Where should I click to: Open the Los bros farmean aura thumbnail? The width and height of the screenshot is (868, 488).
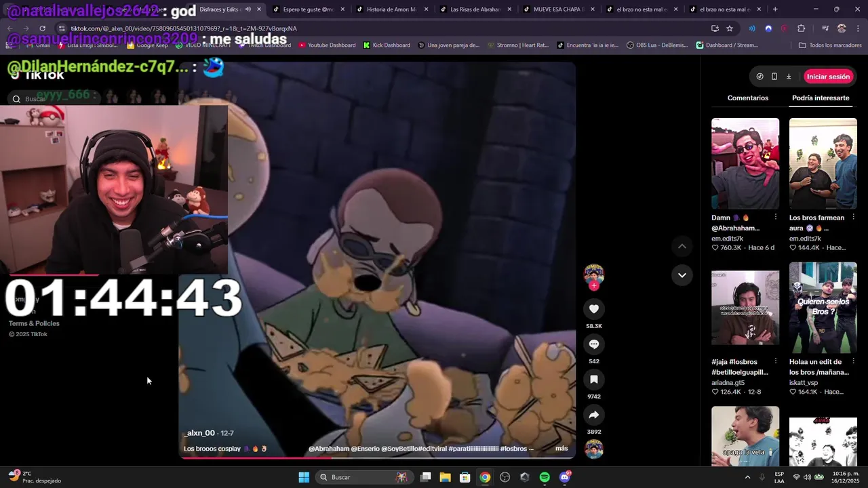[x=823, y=163]
